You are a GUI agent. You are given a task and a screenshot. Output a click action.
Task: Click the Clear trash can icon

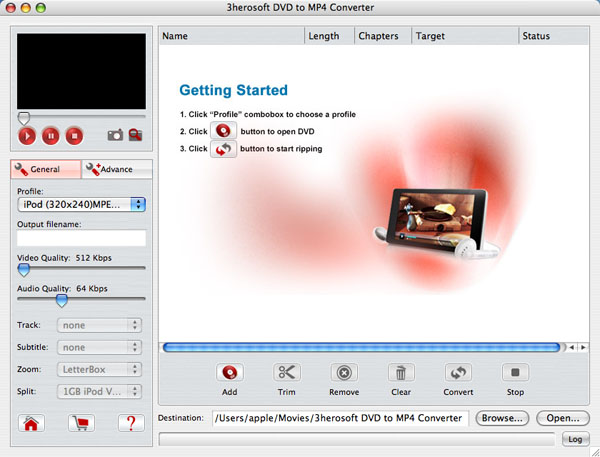pos(400,372)
